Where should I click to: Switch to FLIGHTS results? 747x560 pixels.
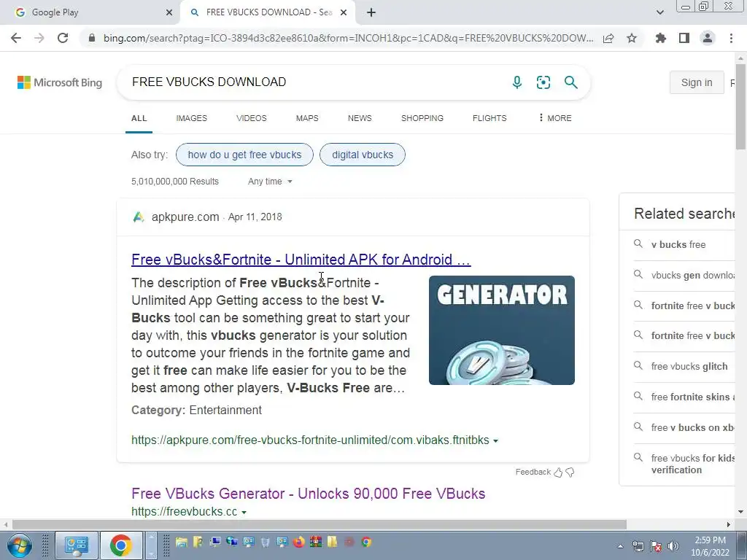(x=489, y=118)
